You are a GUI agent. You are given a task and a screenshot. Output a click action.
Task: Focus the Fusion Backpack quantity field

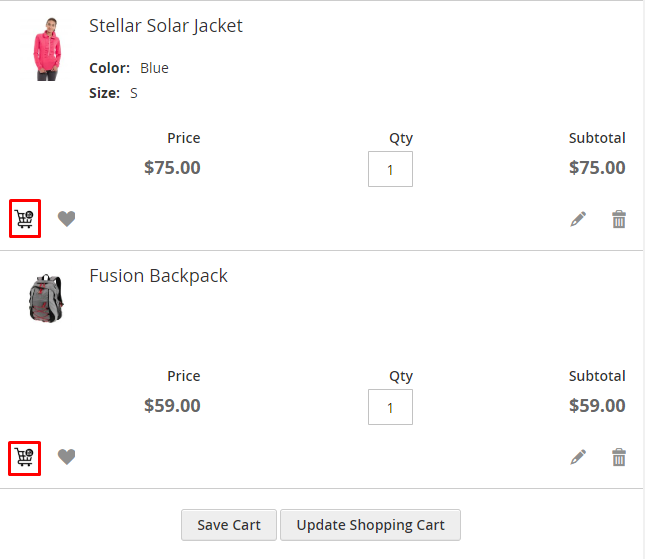tap(390, 407)
